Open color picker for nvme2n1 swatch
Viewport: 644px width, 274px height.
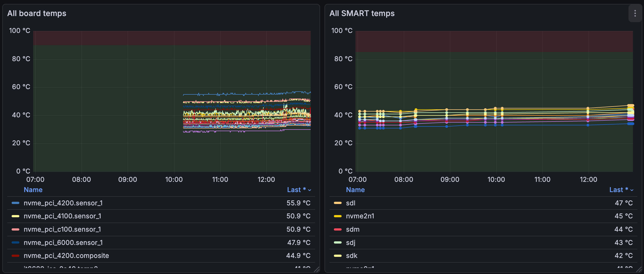pyautogui.click(x=338, y=216)
